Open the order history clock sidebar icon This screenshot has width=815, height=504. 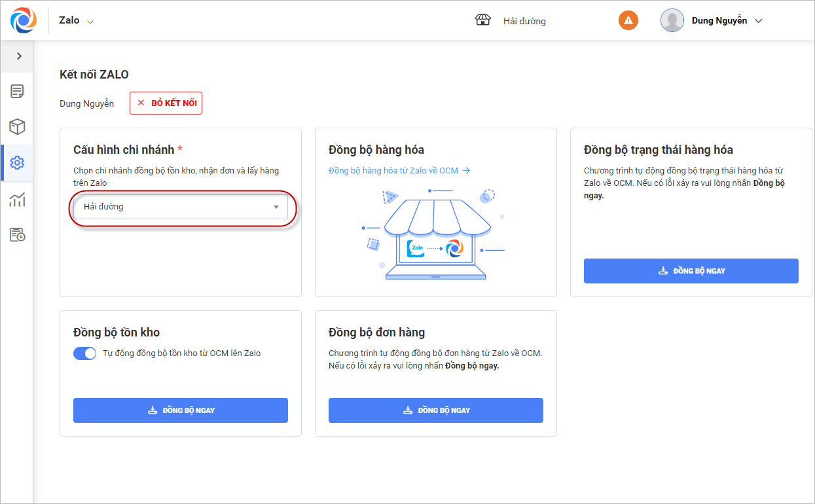17,234
